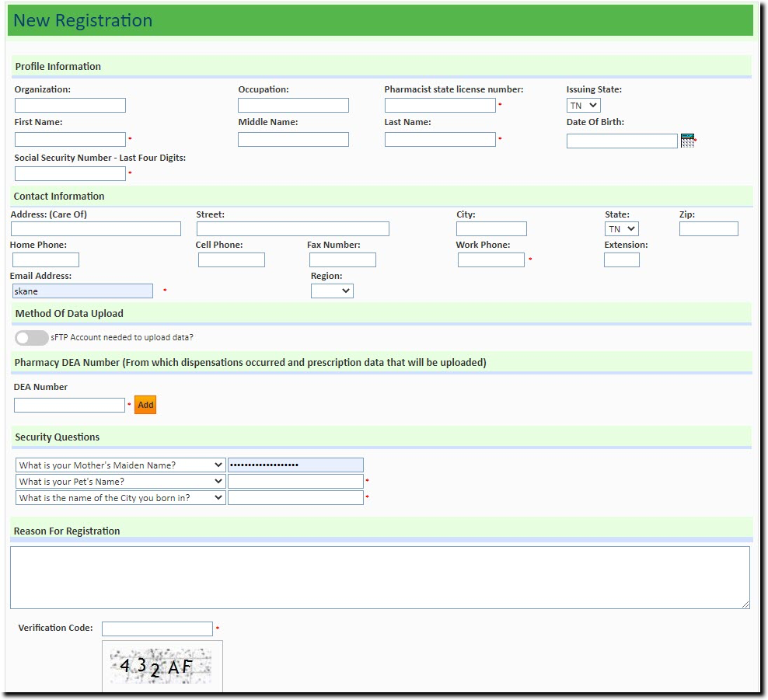Click the Work Phone input field

(490, 259)
